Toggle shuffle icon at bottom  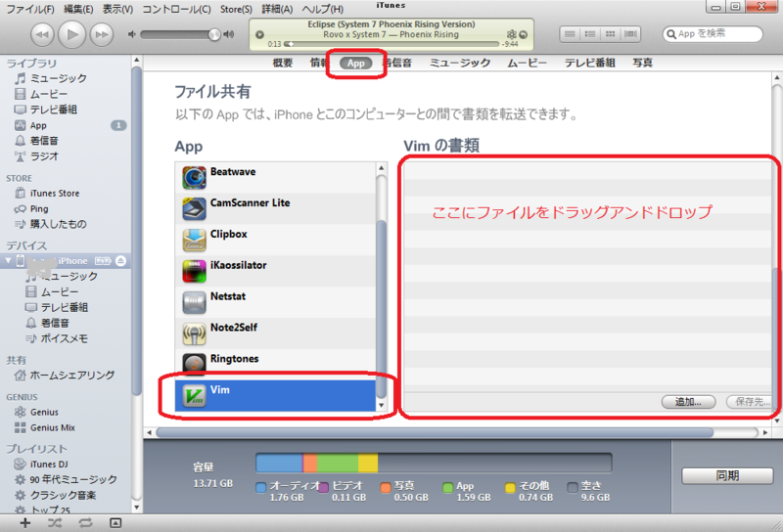pyautogui.click(x=55, y=523)
